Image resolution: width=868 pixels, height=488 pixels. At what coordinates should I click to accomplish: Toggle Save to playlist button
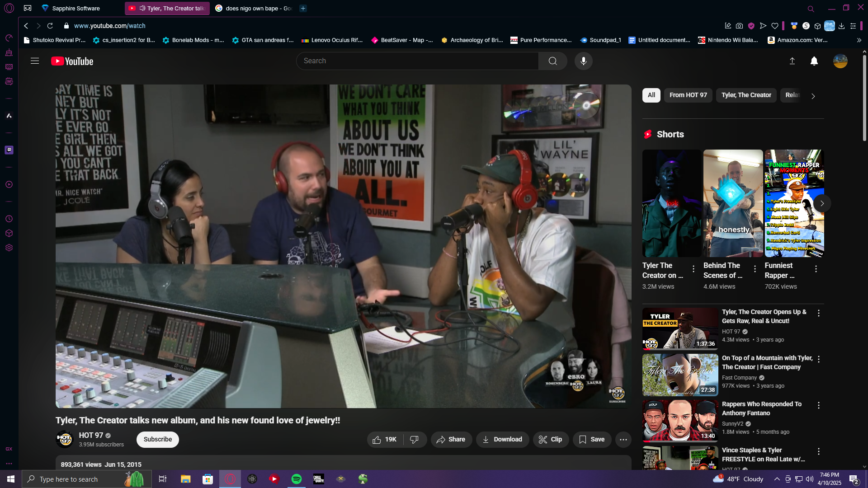pyautogui.click(x=592, y=440)
